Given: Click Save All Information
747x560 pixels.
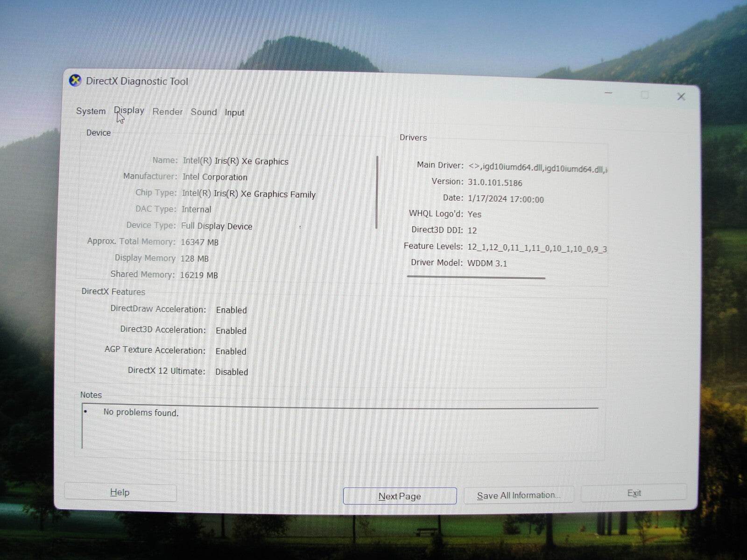Looking at the screenshot, I should click(x=519, y=495).
